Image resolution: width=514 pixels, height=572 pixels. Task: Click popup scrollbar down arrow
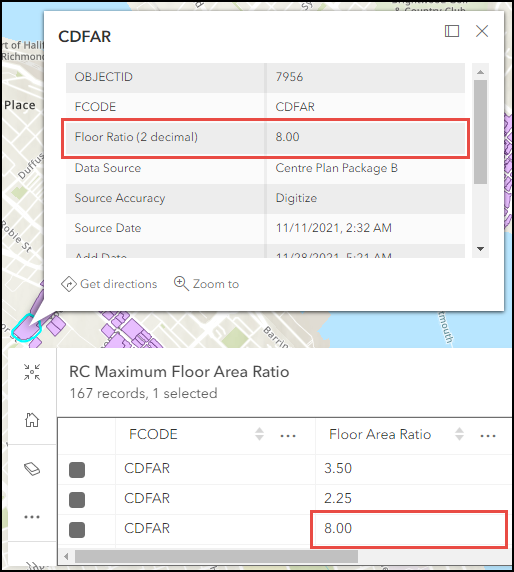click(480, 249)
